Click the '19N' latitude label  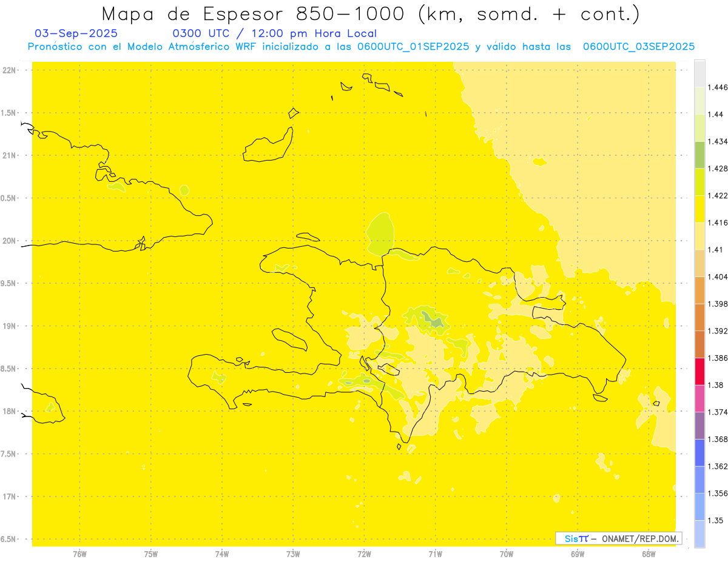[8, 326]
